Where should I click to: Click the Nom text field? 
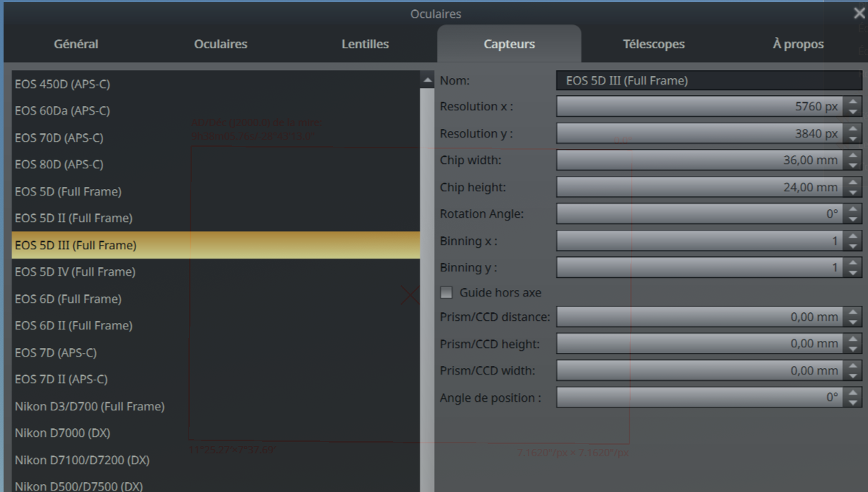point(709,81)
